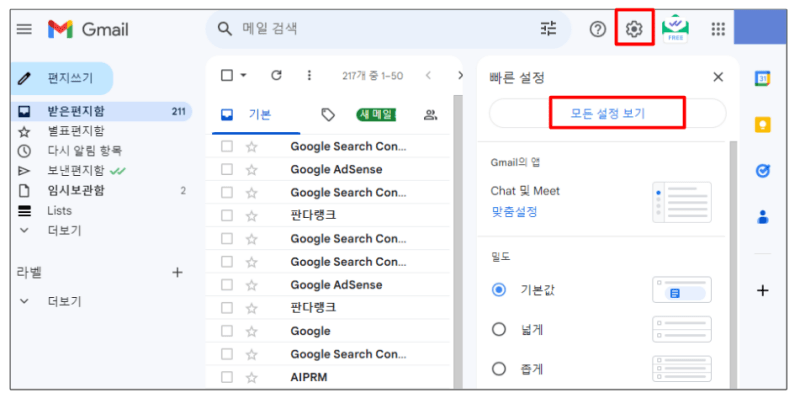
Task: Click the FREE mail tracker extension icon
Action: click(x=676, y=30)
